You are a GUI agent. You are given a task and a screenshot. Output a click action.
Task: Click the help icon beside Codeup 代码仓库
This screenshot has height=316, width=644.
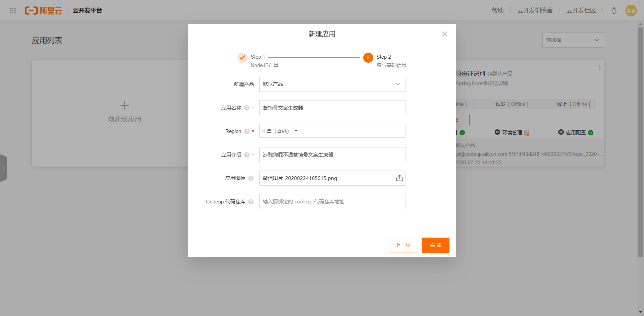[251, 202]
